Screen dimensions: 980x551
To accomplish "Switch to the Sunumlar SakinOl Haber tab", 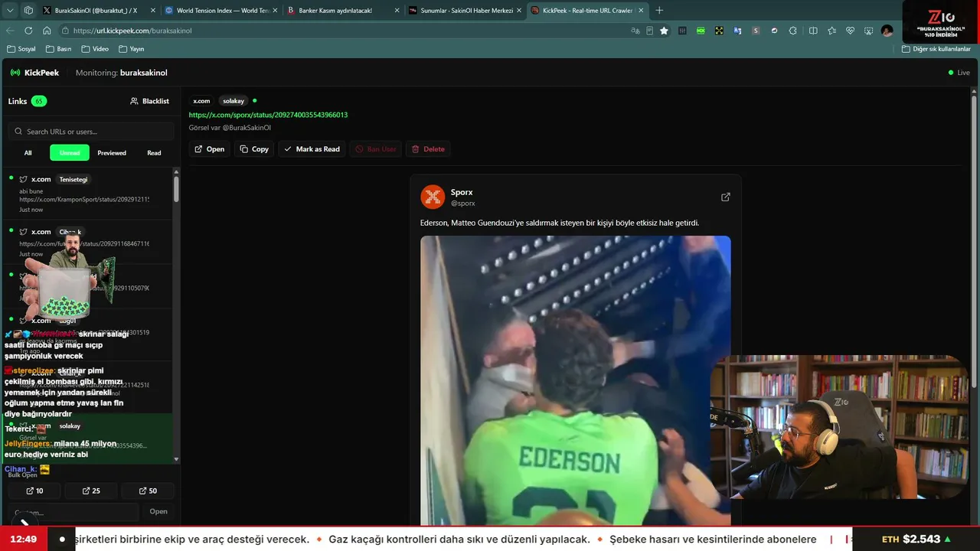I will 464,11.
